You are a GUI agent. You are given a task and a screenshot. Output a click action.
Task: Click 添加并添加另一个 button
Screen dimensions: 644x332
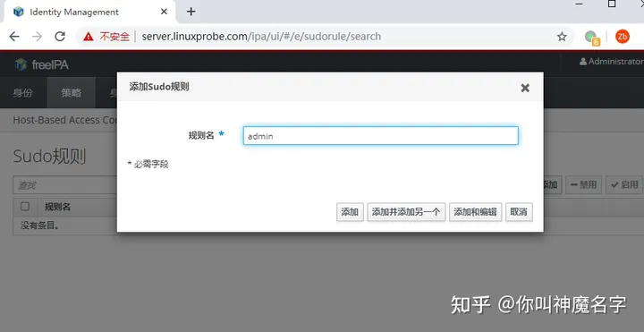[x=406, y=212]
